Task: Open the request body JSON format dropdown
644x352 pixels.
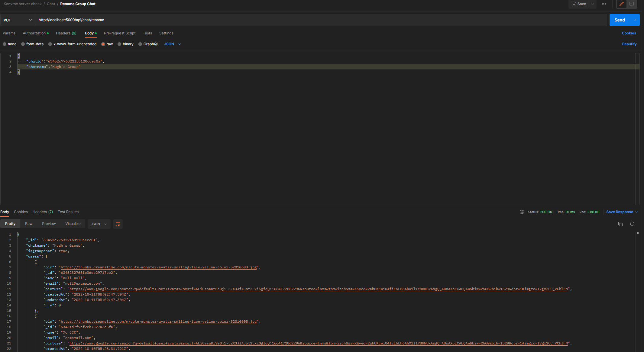Action: [x=172, y=44]
